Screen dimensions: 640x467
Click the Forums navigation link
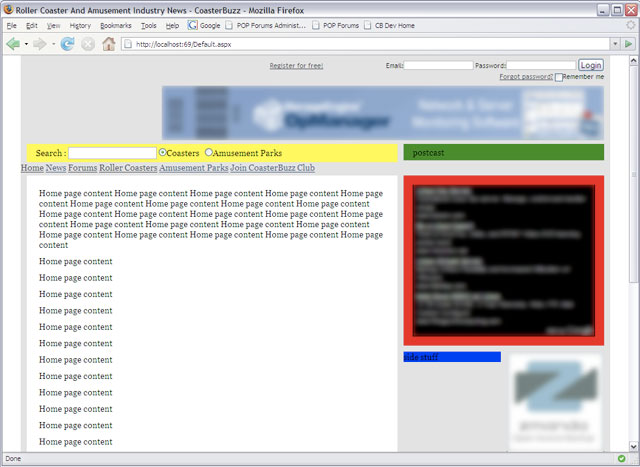pos(82,168)
